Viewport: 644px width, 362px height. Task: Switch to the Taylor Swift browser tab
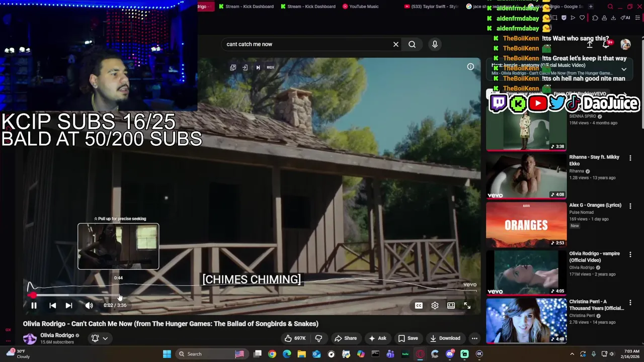tap(432, 7)
